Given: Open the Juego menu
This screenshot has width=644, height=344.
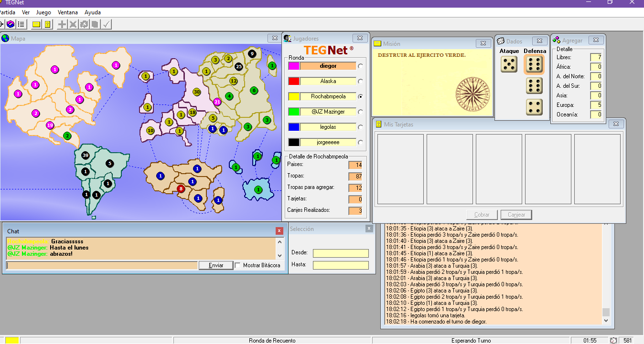Looking at the screenshot, I should (43, 12).
